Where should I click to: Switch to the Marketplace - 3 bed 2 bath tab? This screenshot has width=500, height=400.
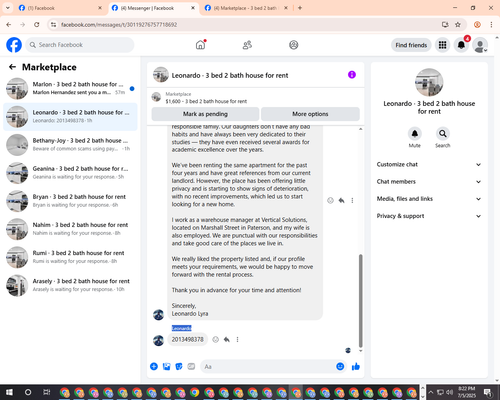click(245, 8)
